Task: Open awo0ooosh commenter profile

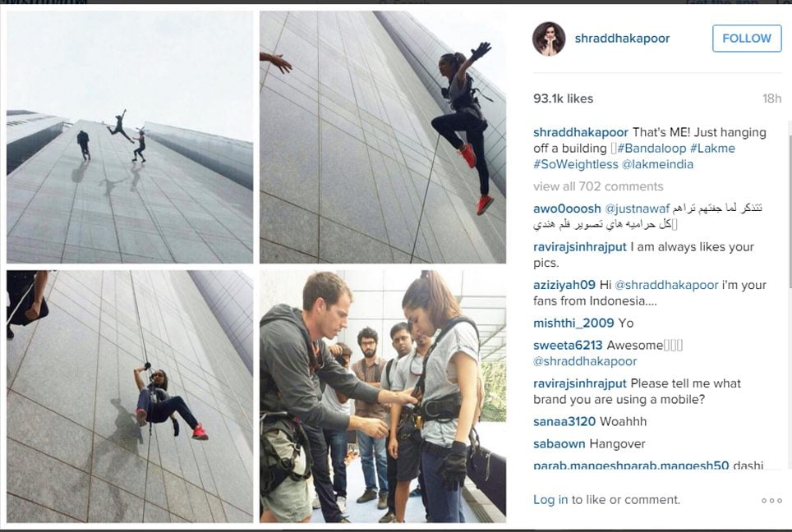Action: (567, 209)
